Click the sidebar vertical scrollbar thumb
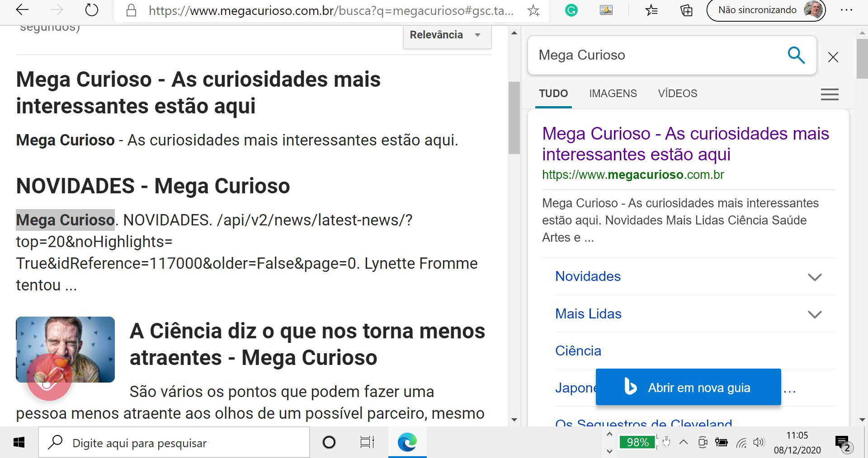This screenshot has width=868, height=458. click(x=862, y=59)
